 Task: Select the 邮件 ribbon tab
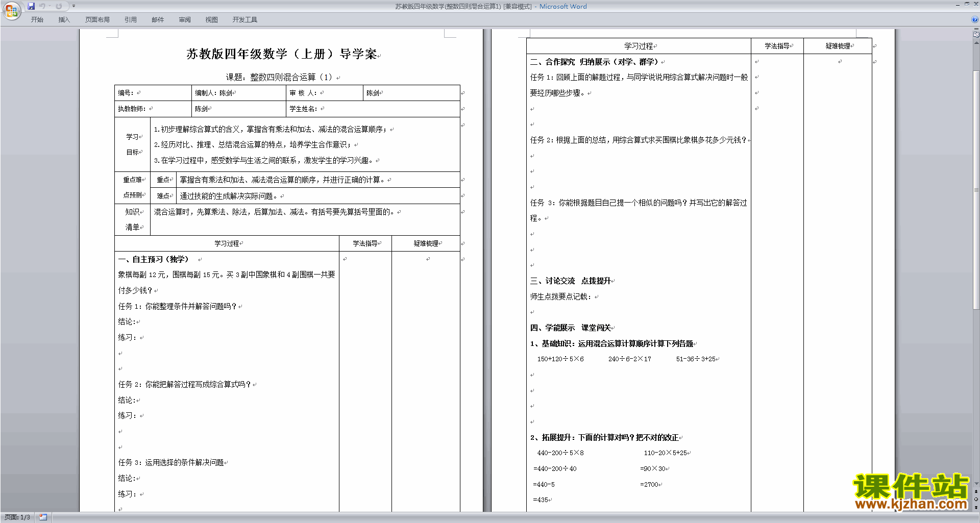click(x=158, y=20)
